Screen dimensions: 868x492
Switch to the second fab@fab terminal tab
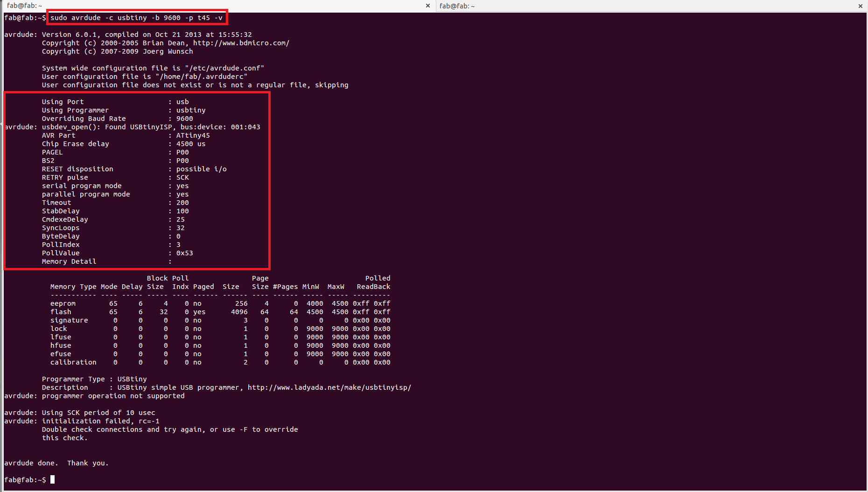651,6
